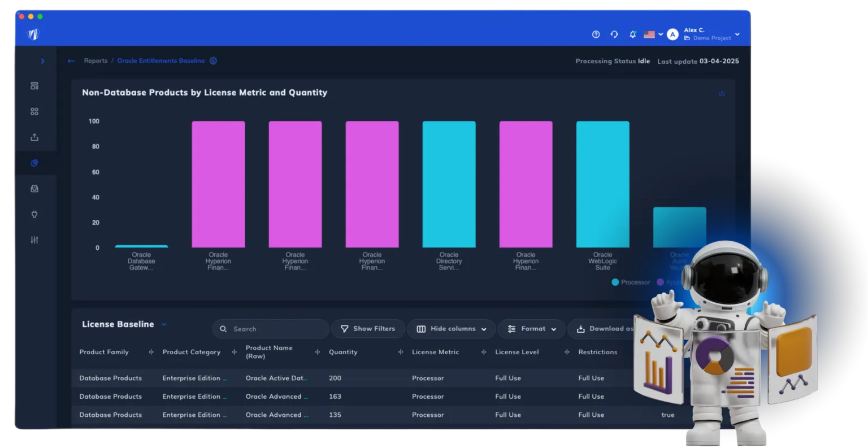The height and width of the screenshot is (448, 868).
Task: Collapse the License Baseline section
Action: pos(164,324)
